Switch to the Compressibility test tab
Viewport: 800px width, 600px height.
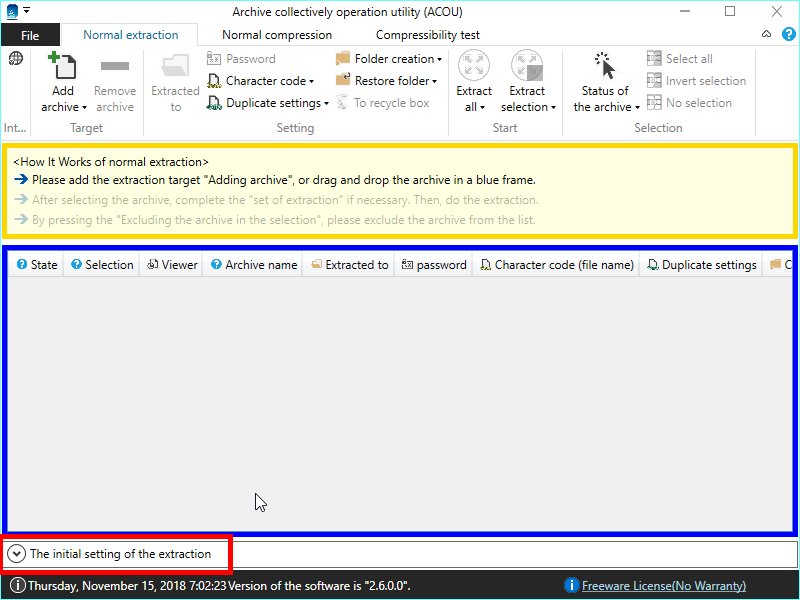coord(428,35)
